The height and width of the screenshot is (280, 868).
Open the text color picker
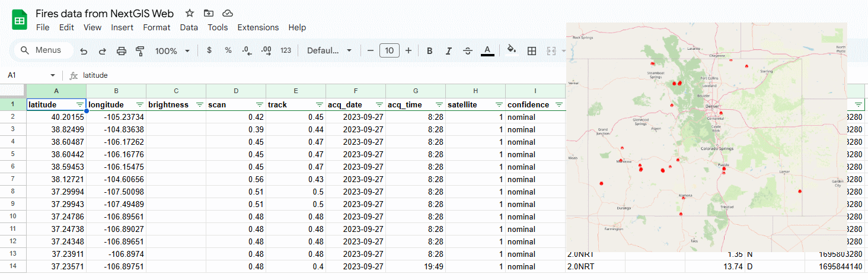(x=487, y=51)
